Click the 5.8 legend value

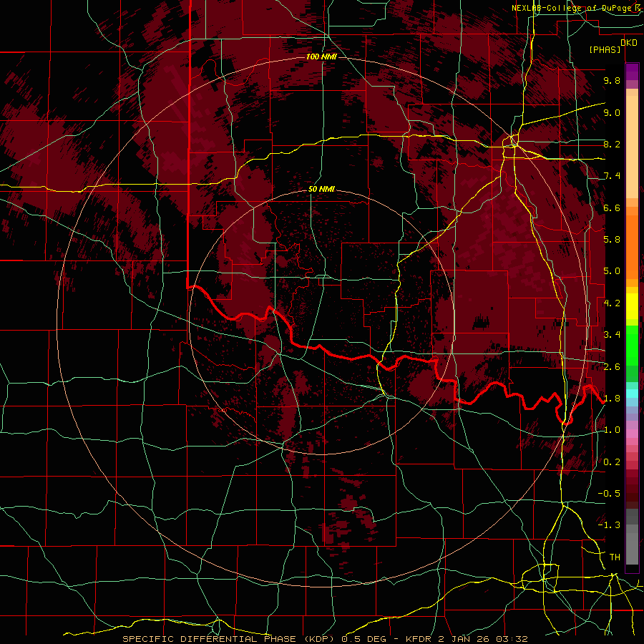[612, 240]
